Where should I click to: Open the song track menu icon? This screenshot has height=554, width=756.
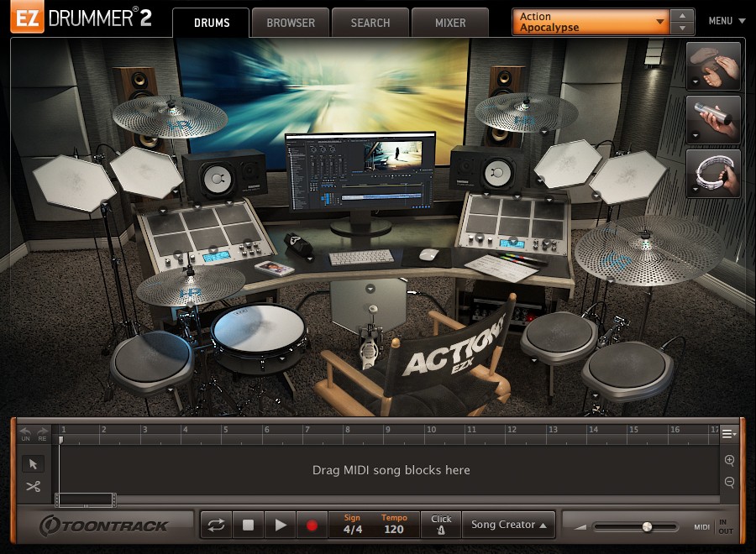pos(728,434)
